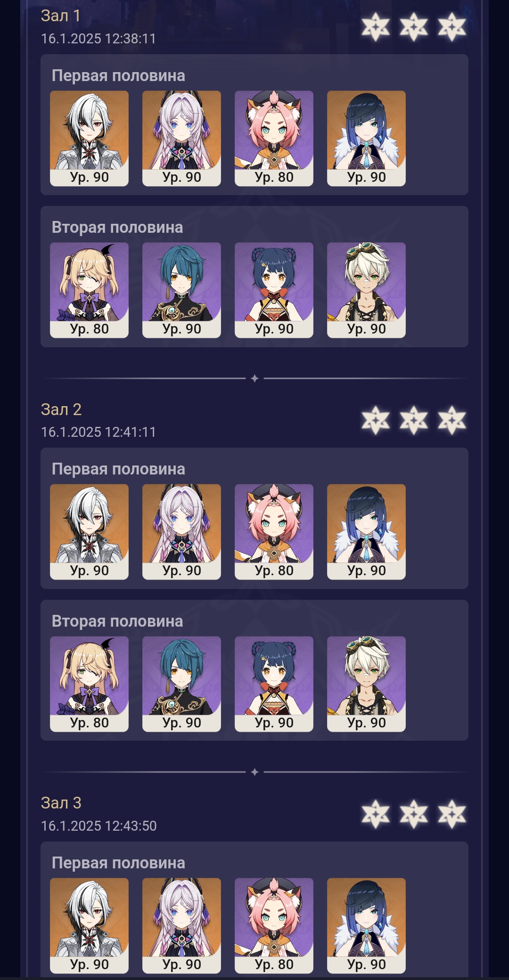Tap Bennett portrait in Зал 1 second half
The image size is (509, 980).
[x=366, y=290]
